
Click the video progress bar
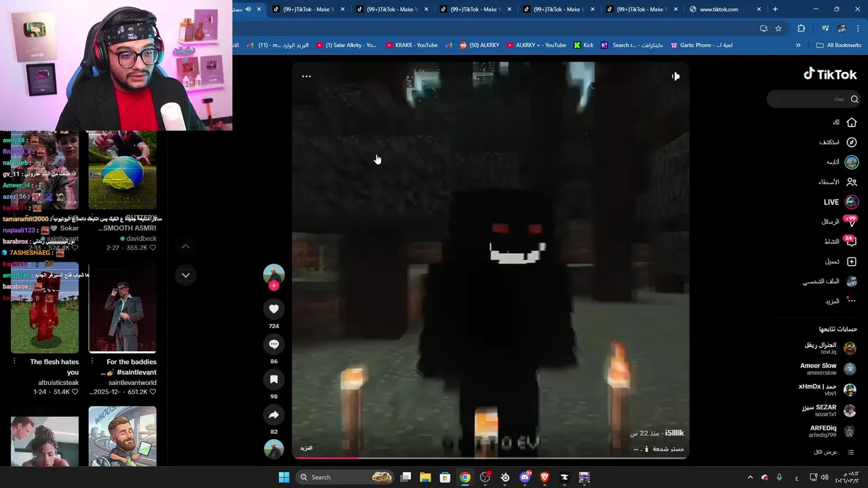coord(490,457)
